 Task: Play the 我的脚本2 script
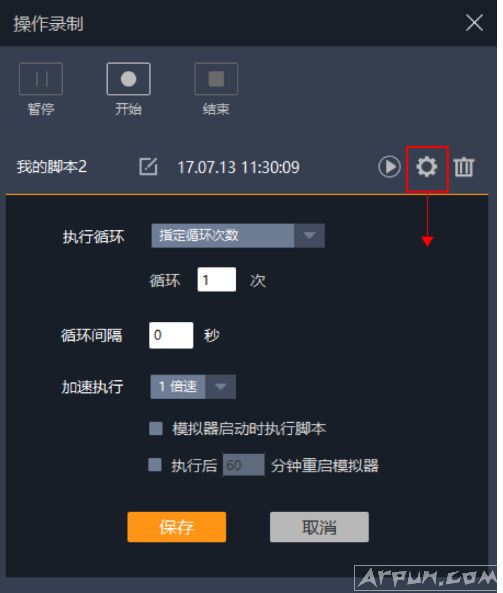[389, 166]
